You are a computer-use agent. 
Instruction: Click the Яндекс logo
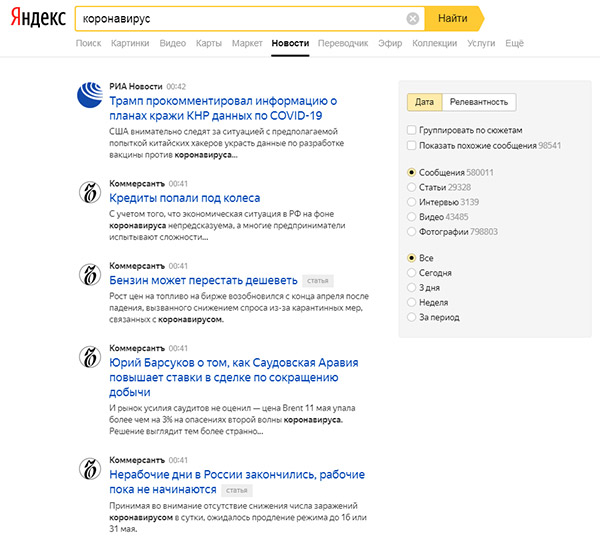point(38,18)
